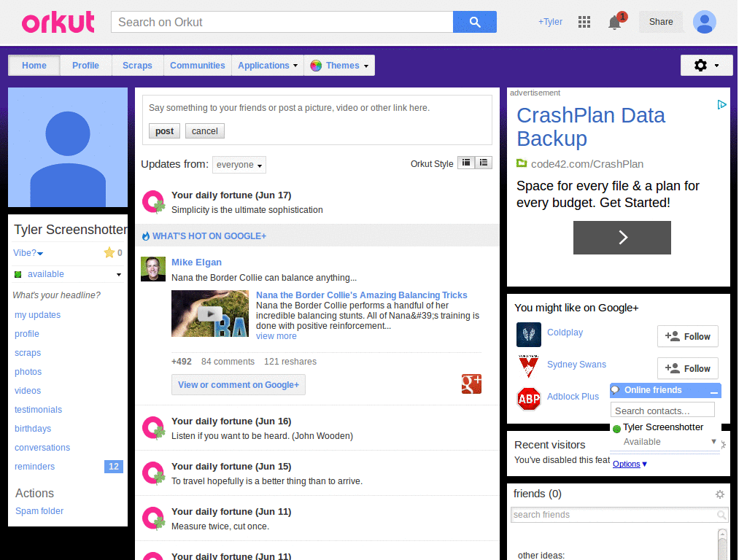Open testimonials in sidebar

tap(38, 410)
